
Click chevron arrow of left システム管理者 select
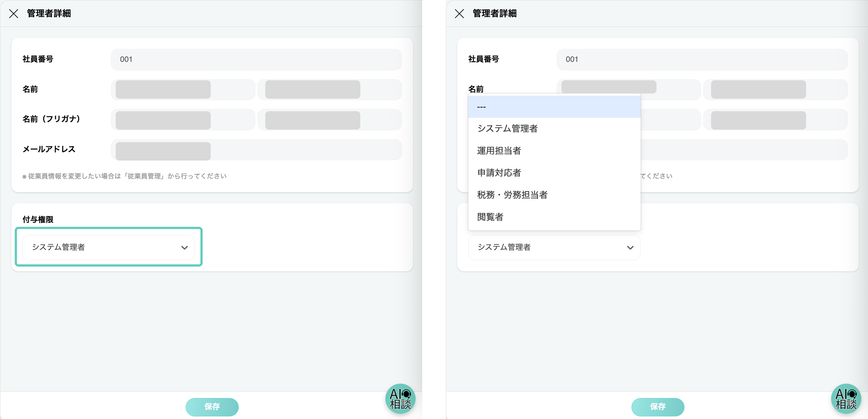point(184,248)
